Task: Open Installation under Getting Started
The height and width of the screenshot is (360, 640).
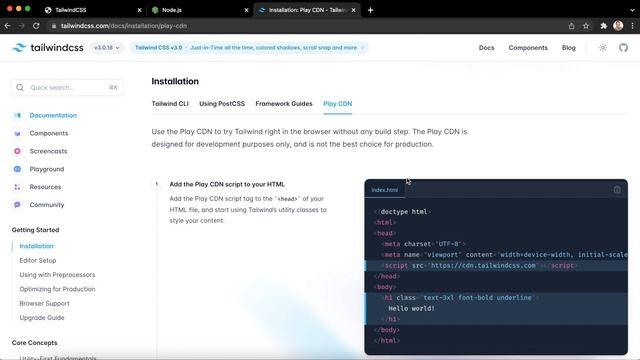Action: (x=36, y=246)
